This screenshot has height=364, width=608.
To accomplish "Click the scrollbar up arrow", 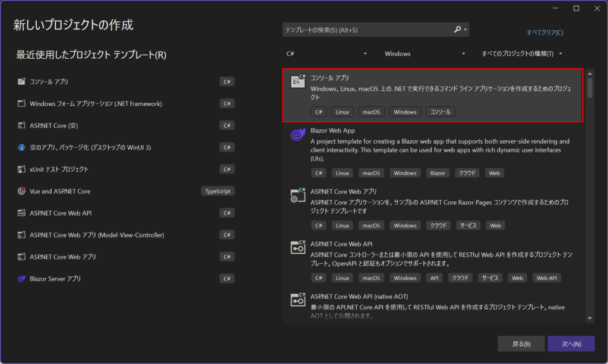I will [x=590, y=74].
